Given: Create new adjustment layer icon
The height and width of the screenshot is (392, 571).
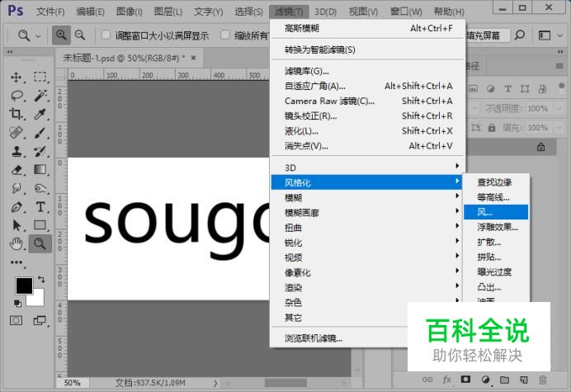Looking at the screenshot, I should tap(485, 380).
